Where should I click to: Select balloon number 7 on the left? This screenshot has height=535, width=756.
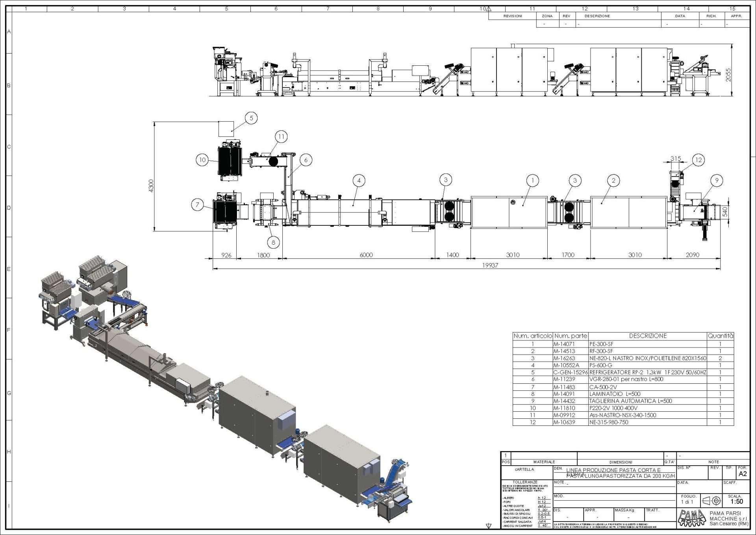pos(198,204)
